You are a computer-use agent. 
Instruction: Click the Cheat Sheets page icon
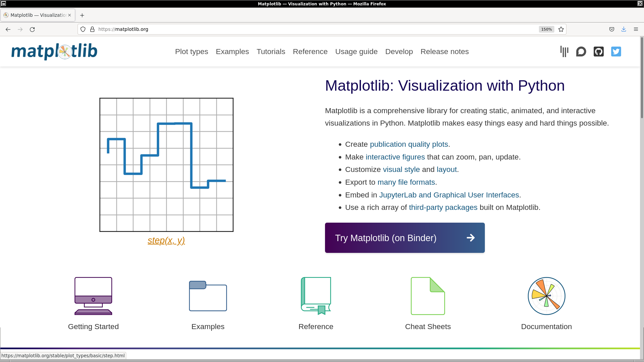coord(428,296)
